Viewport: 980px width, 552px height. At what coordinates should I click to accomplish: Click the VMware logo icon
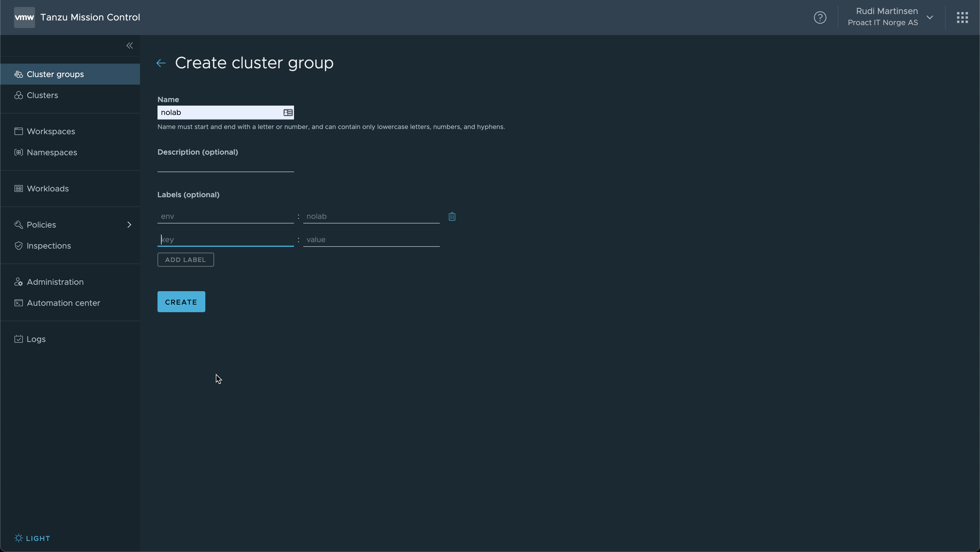click(24, 17)
